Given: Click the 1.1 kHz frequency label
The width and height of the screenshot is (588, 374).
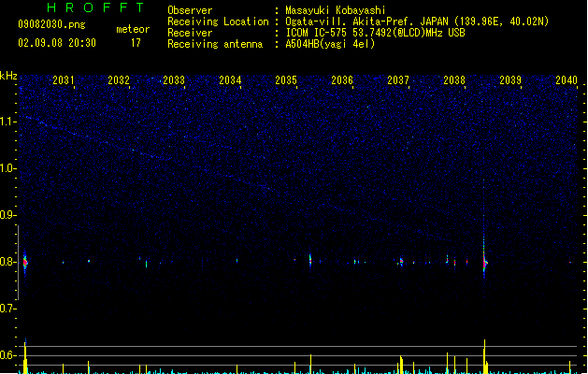Looking at the screenshot, I should tap(8, 122).
